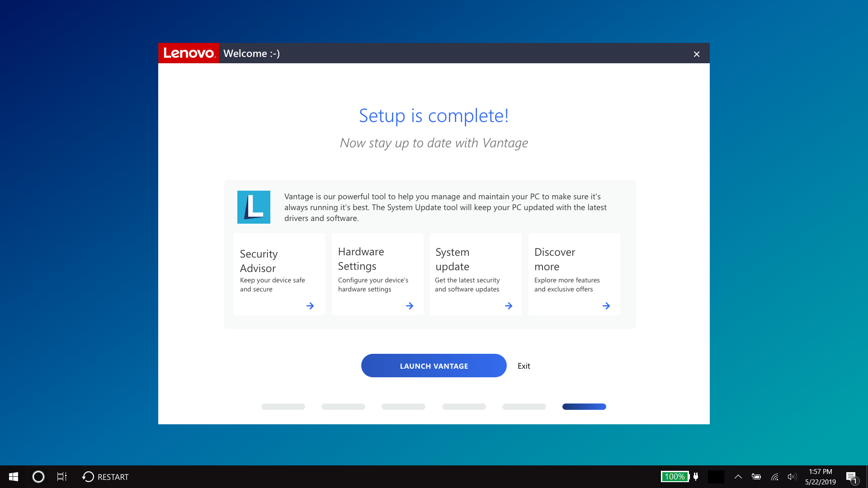Viewport: 868px width, 488px height.
Task: Open the Windows Start menu
Action: [x=14, y=477]
